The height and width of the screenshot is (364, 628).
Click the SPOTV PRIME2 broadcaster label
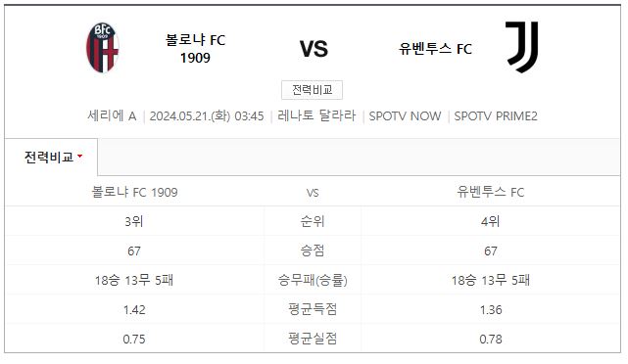(x=496, y=116)
